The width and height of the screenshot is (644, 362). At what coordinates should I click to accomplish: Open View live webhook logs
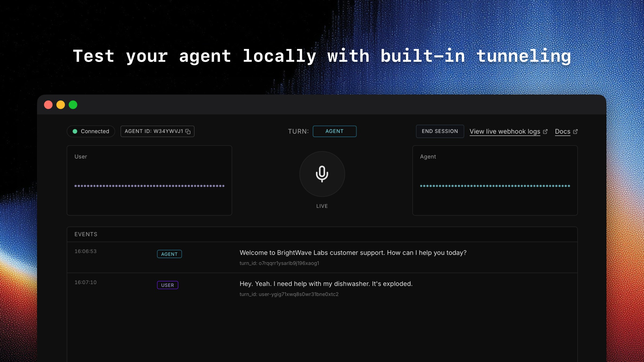[x=505, y=131]
